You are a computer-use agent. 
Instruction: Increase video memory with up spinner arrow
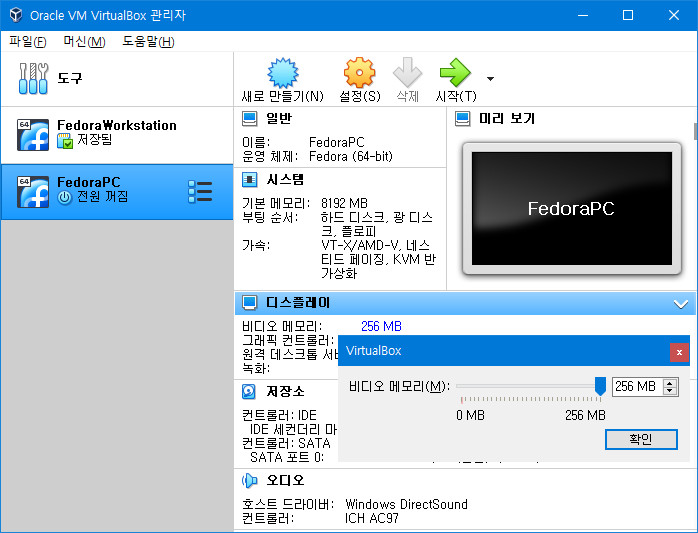point(670,383)
